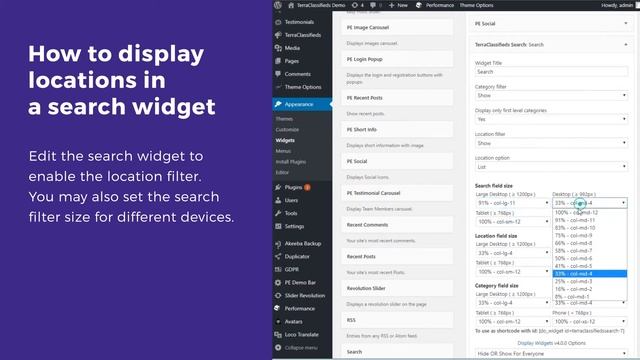640x360 pixels.
Task: Open Theme Options in left sidebar
Action: coord(303,87)
